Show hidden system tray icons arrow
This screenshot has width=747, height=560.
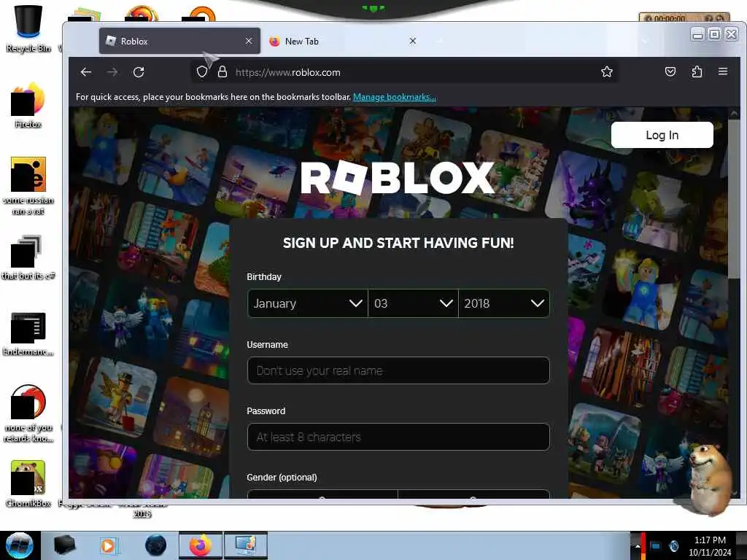tap(638, 546)
